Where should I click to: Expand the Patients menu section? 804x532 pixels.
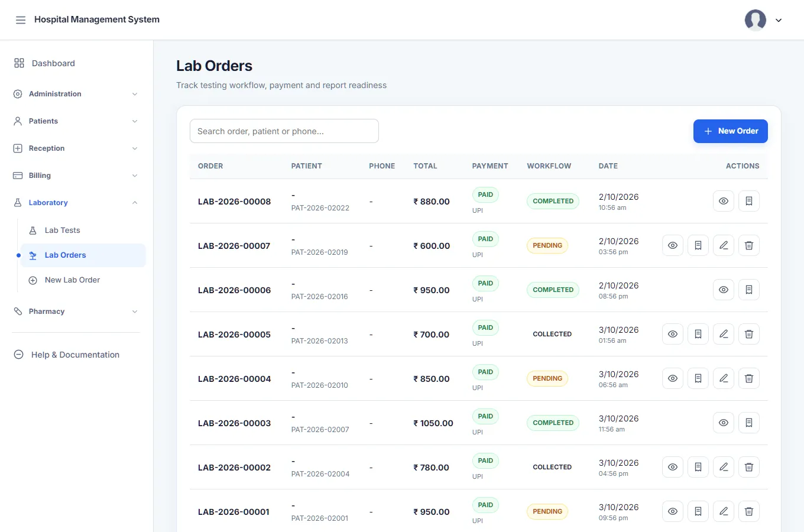tap(76, 121)
